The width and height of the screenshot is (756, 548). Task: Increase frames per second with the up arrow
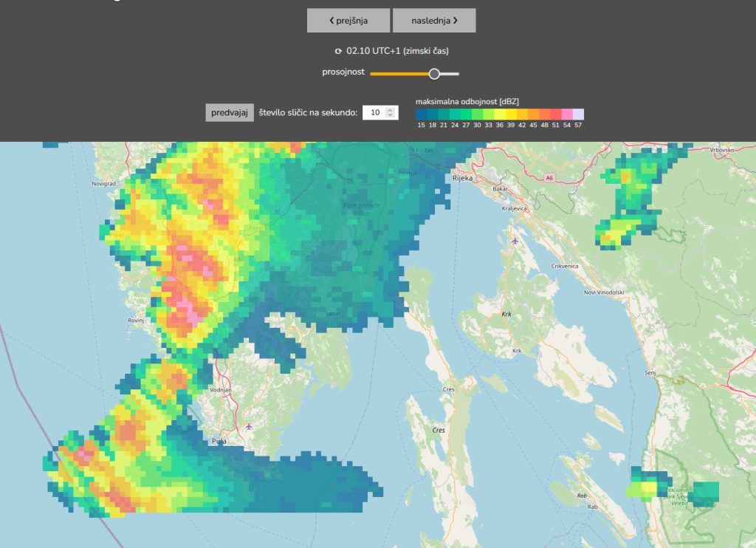click(x=391, y=109)
